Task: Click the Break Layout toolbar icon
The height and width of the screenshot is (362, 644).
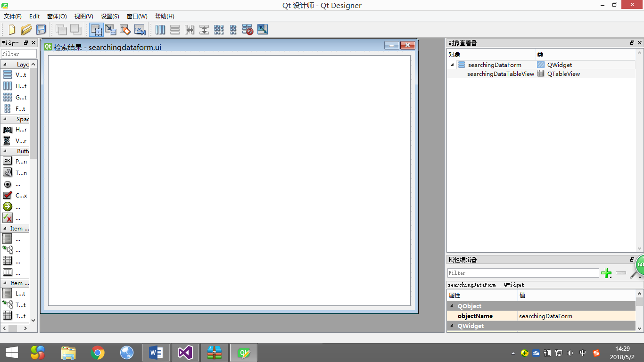Action: (x=248, y=30)
